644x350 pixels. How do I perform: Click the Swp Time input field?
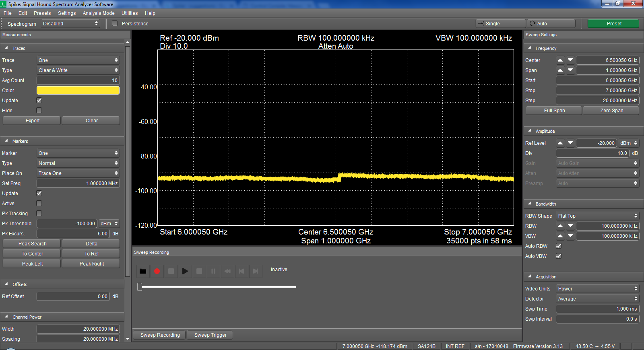point(598,309)
